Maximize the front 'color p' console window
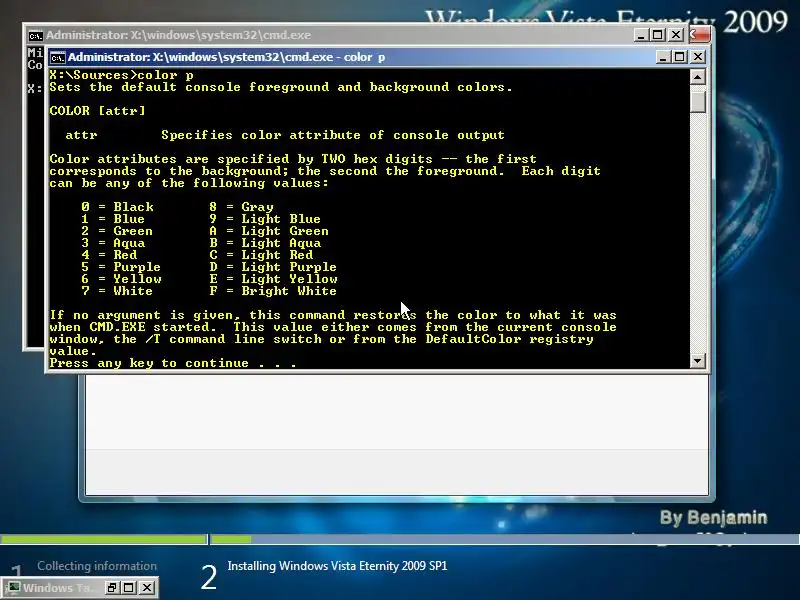The width and height of the screenshot is (800, 600). pos(680,57)
